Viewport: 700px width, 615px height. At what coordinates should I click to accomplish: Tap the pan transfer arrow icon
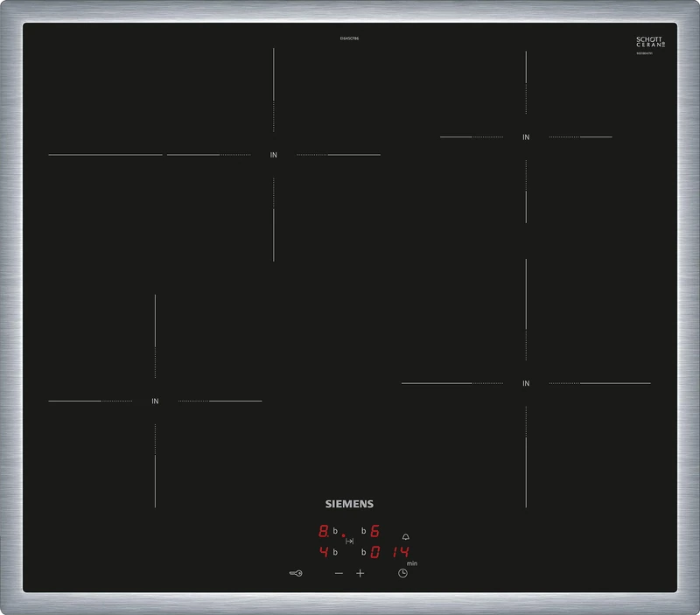(x=350, y=541)
